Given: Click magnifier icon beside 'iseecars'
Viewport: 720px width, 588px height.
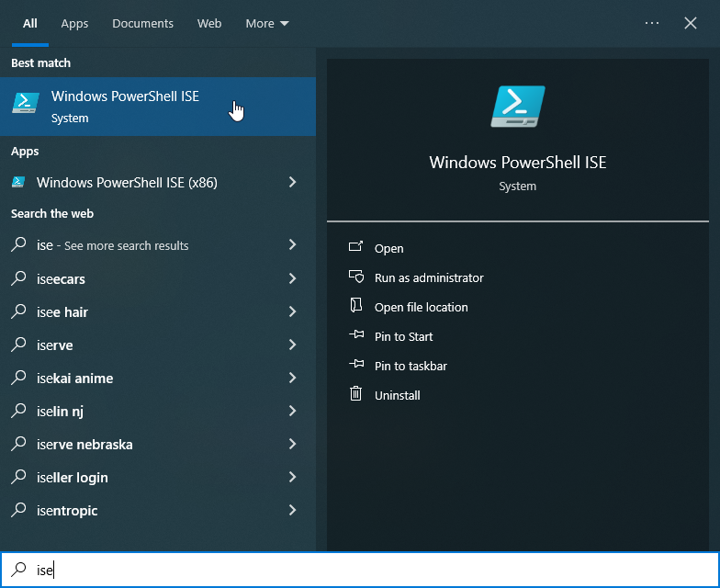Looking at the screenshot, I should tap(18, 277).
